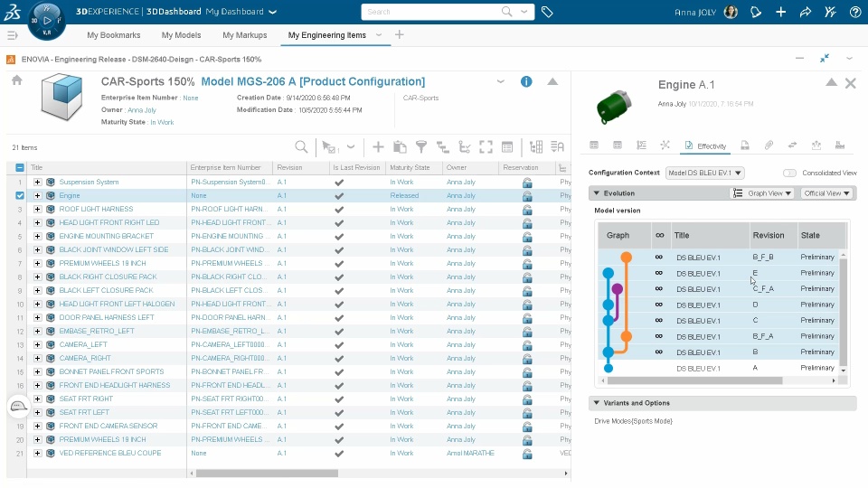Screen dimensions: 868x488
Task: Toggle the select-all checkbox in table header
Action: [20, 168]
